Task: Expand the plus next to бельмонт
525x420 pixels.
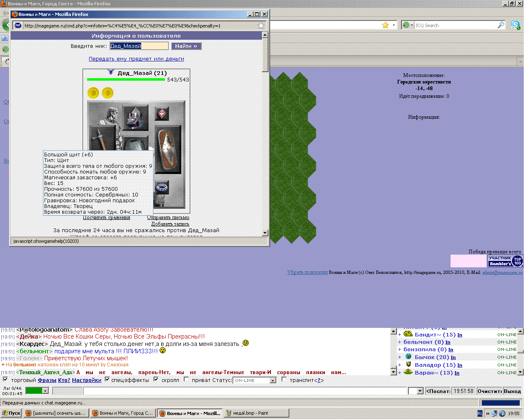Action: pos(400,342)
